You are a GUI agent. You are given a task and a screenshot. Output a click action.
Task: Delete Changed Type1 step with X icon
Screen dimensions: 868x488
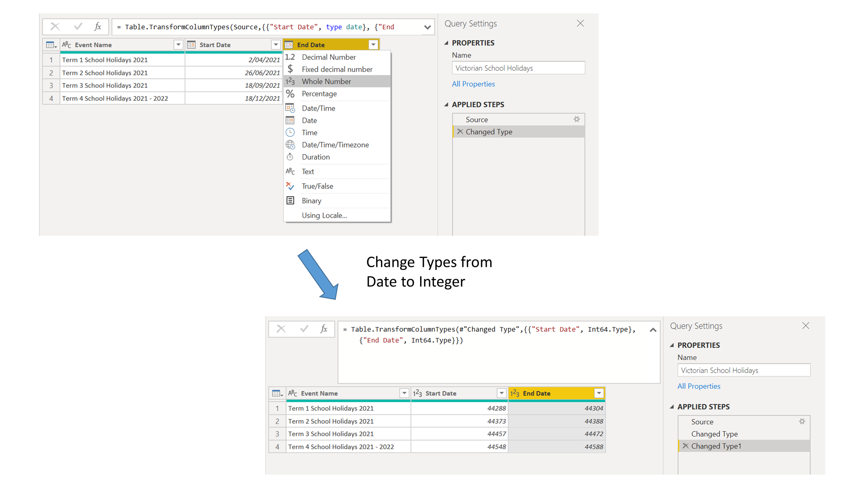[685, 446]
